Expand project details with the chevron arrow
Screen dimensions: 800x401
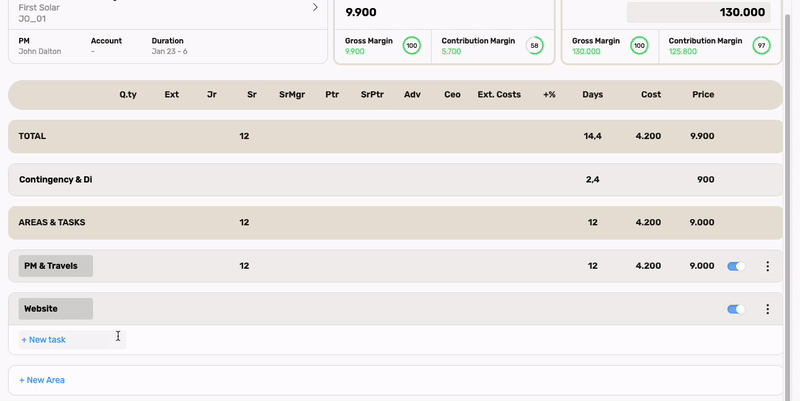pos(315,7)
